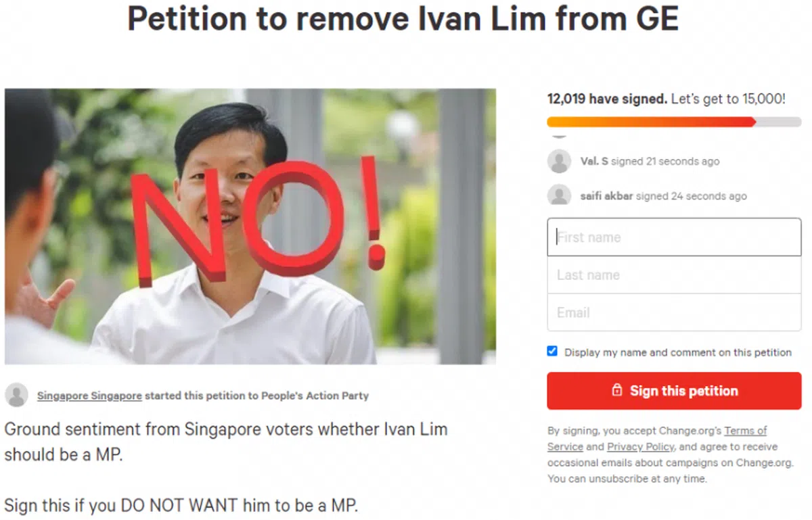This screenshot has width=812, height=520.
Task: Click the signature progress bar
Action: [x=674, y=122]
